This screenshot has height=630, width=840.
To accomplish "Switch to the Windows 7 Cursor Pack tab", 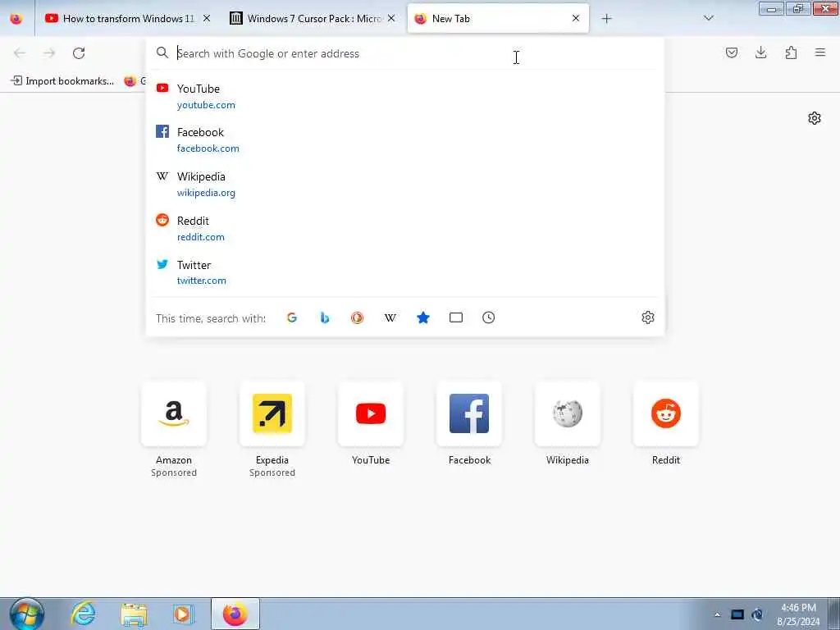I will tap(313, 19).
